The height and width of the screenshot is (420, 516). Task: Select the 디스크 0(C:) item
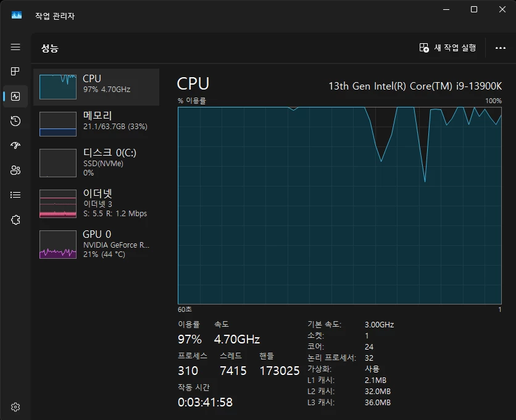(x=96, y=162)
